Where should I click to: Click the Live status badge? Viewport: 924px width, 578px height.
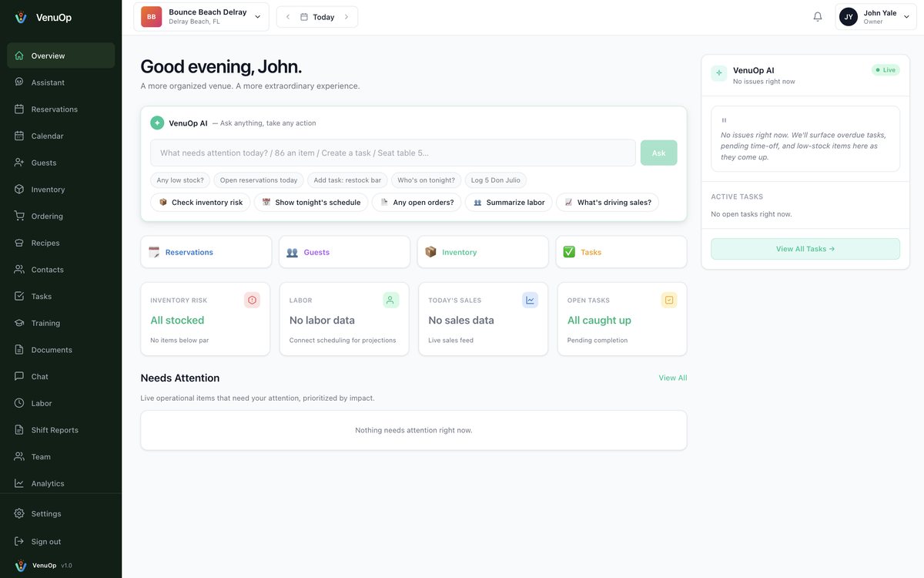[885, 70]
